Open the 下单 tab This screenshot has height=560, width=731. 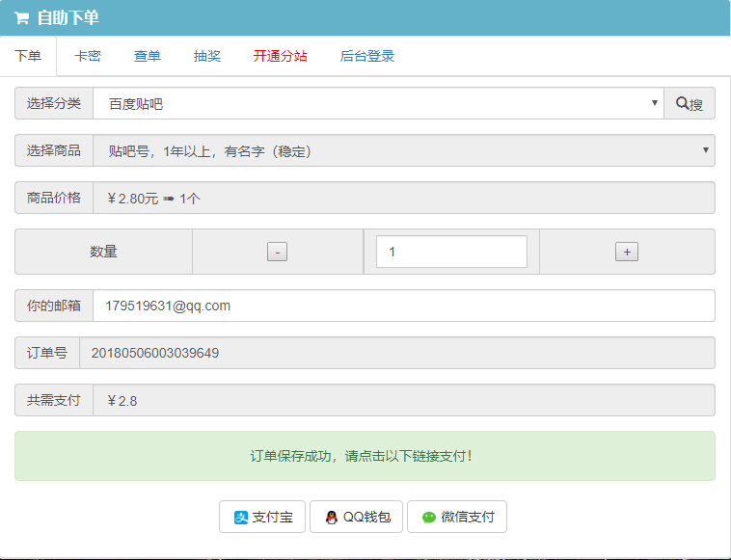coord(28,56)
